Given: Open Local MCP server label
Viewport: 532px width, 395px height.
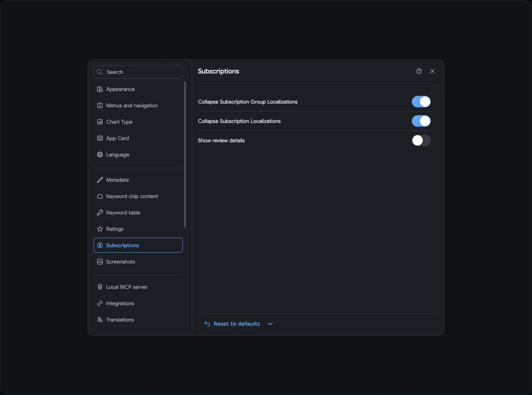Looking at the screenshot, I should 127,287.
